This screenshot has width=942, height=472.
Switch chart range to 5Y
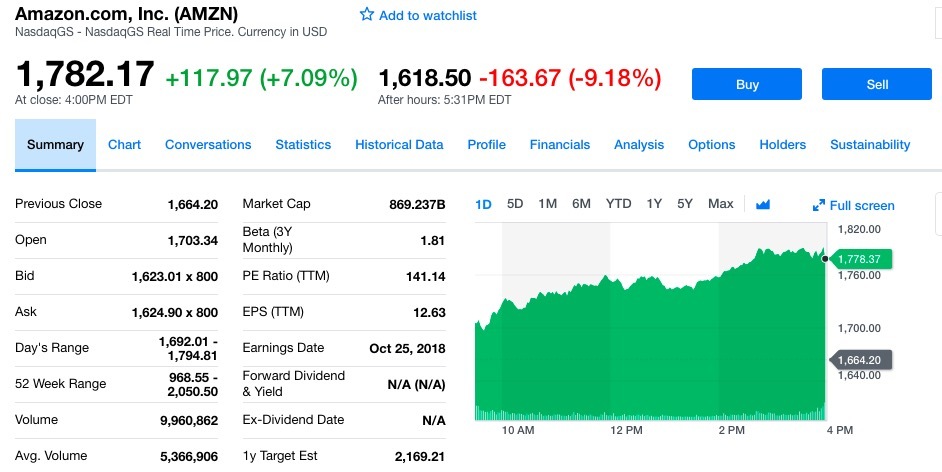point(685,204)
